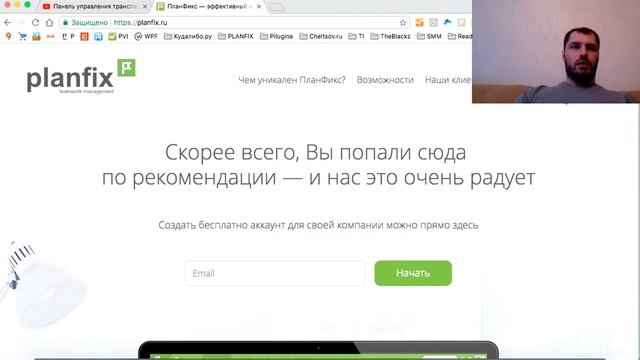Click the blue bird extension icon
This screenshot has width=640, height=360.
tap(447, 22)
